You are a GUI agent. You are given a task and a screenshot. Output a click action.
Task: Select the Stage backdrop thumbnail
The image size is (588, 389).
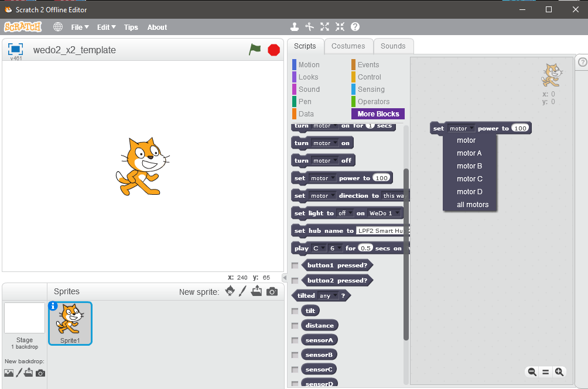(25, 318)
